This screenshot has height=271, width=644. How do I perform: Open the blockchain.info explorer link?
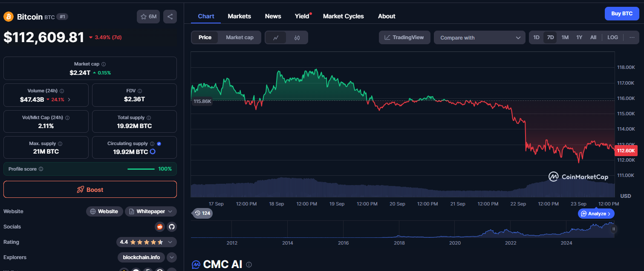[x=141, y=257]
